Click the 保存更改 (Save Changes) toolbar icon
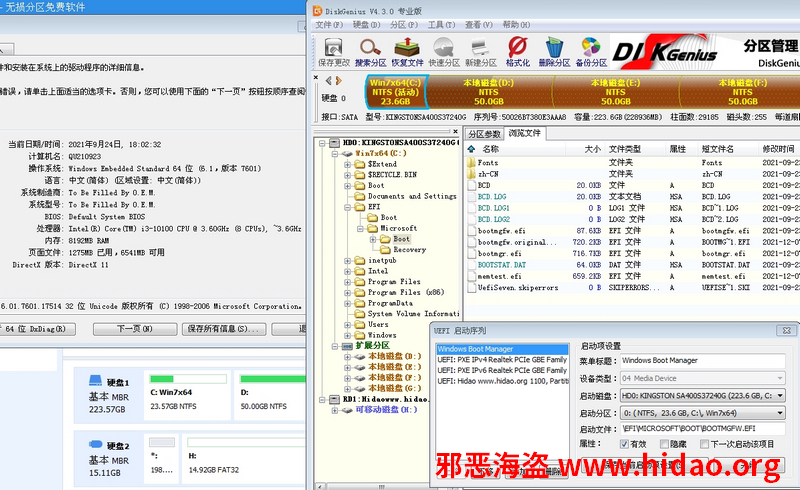The image size is (800, 490). 334,50
